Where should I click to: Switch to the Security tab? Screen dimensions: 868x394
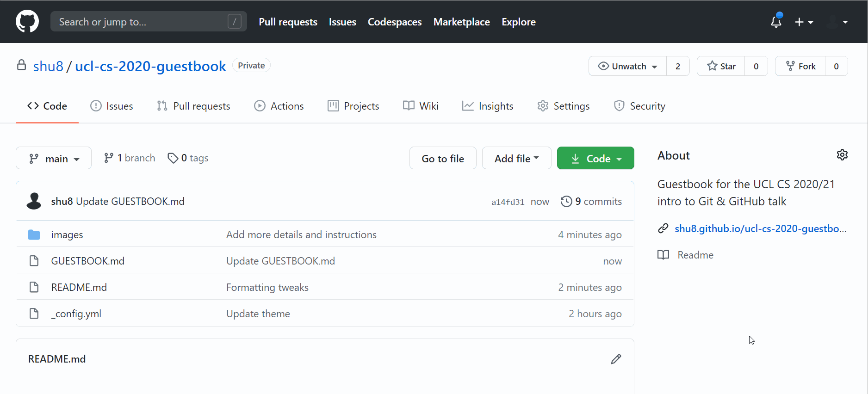click(x=639, y=106)
